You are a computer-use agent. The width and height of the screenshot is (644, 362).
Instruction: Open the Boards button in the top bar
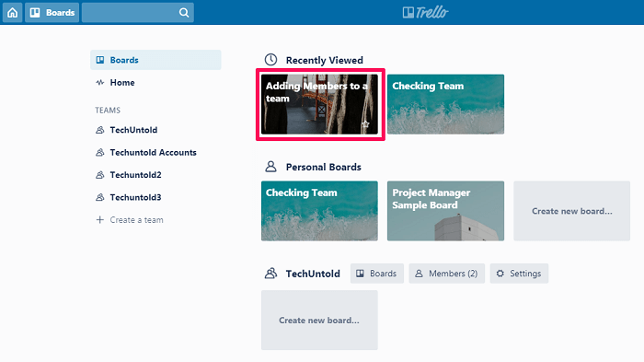tap(52, 12)
